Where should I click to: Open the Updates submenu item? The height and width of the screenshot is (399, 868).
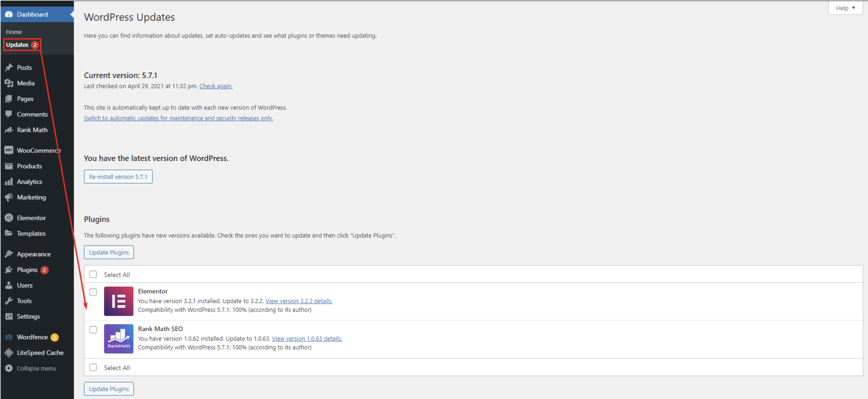17,45
